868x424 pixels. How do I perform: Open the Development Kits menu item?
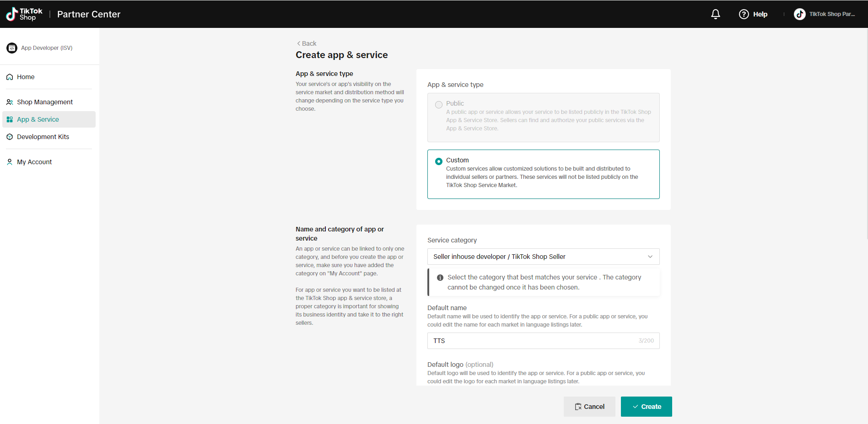coord(43,137)
